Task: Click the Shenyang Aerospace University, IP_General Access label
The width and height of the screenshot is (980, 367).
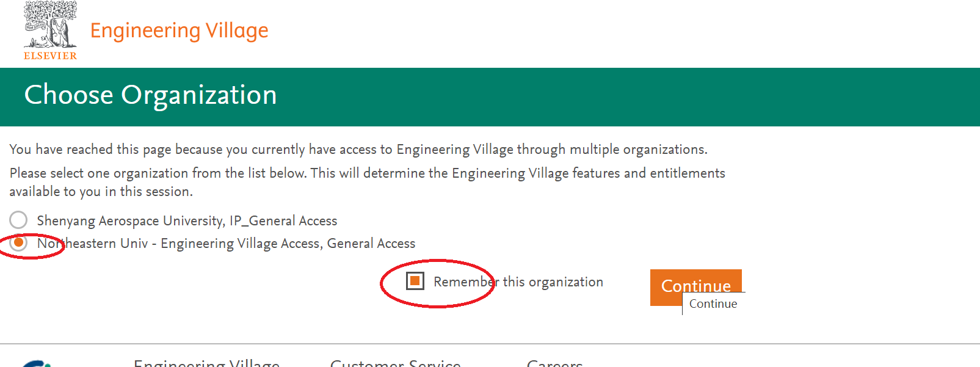Action: point(187,220)
